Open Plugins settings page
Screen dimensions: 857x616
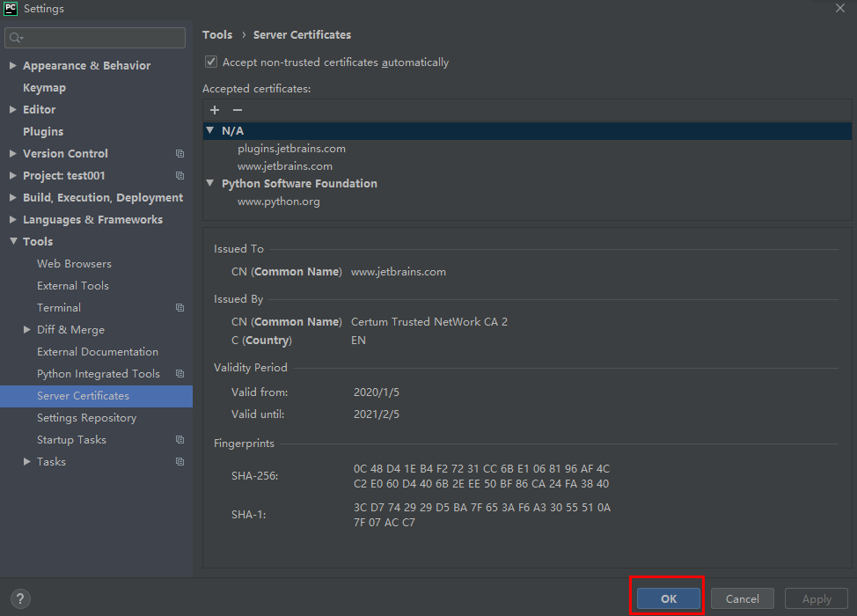tap(43, 132)
